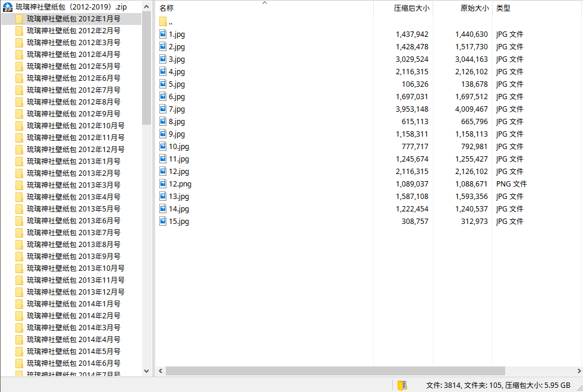Click the ZIP archive icon in tree root
The image size is (583, 392).
pyautogui.click(x=8, y=7)
